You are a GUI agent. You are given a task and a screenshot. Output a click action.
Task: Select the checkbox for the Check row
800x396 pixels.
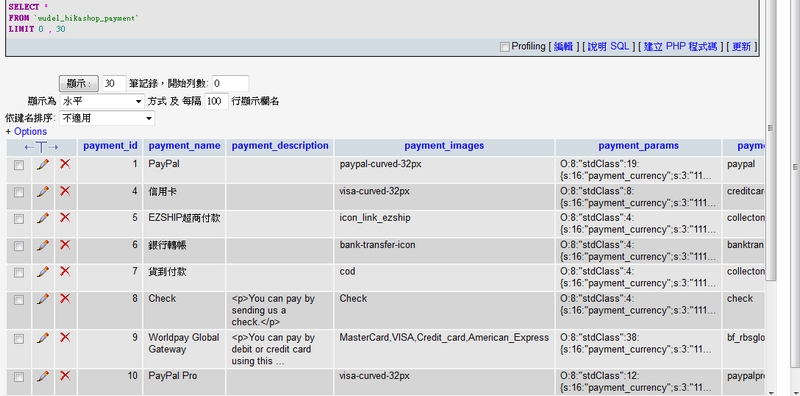19,300
